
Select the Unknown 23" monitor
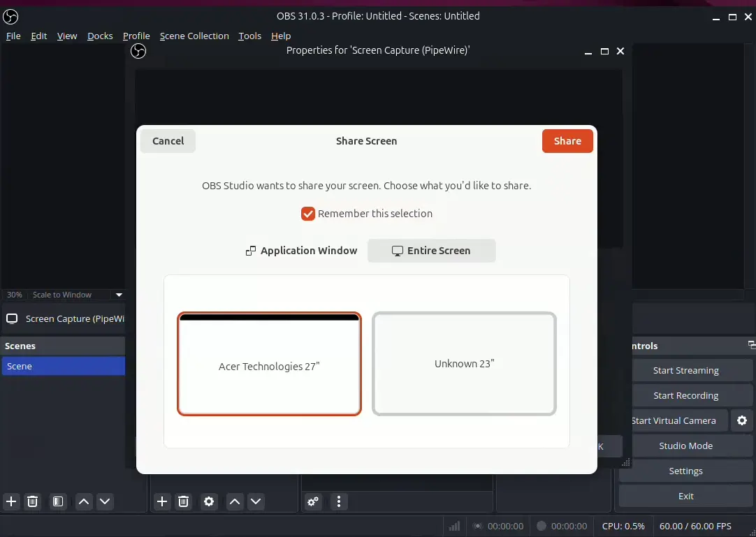point(465,364)
